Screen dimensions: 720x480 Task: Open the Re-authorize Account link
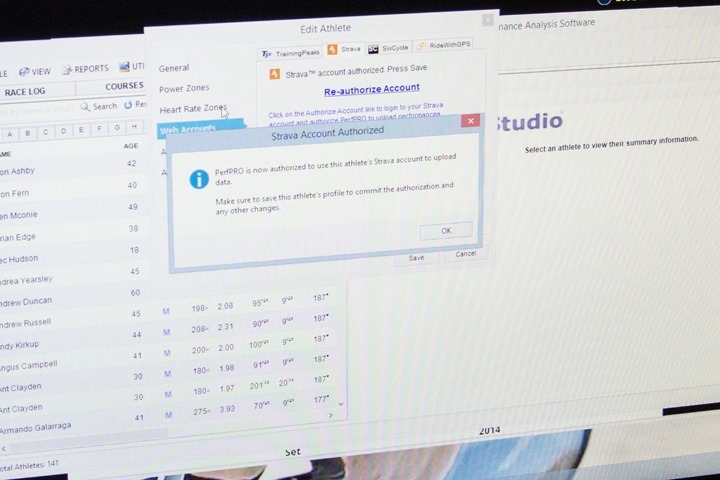[x=371, y=90]
